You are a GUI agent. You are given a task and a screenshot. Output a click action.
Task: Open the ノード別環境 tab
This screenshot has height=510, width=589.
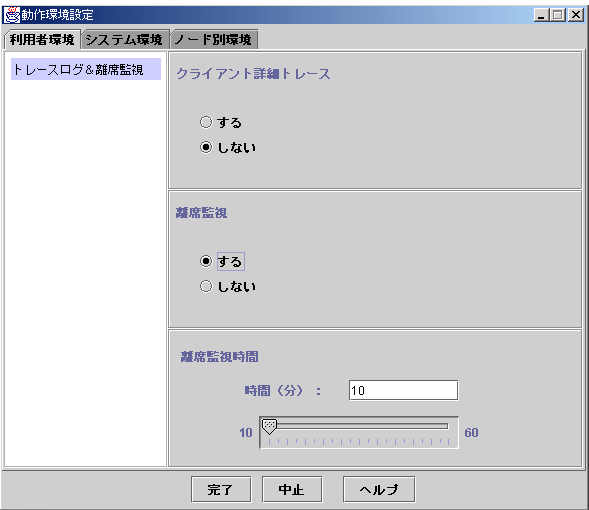pyautogui.click(x=214, y=39)
